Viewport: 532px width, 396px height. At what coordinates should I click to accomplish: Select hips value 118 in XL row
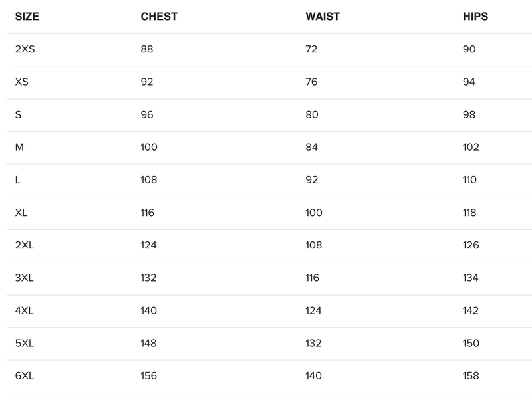pyautogui.click(x=470, y=213)
